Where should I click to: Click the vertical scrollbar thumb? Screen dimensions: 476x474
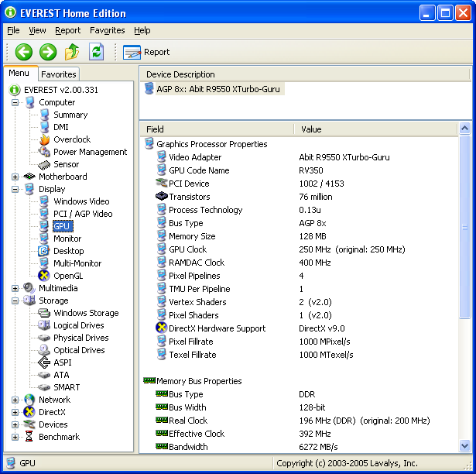coord(464,227)
